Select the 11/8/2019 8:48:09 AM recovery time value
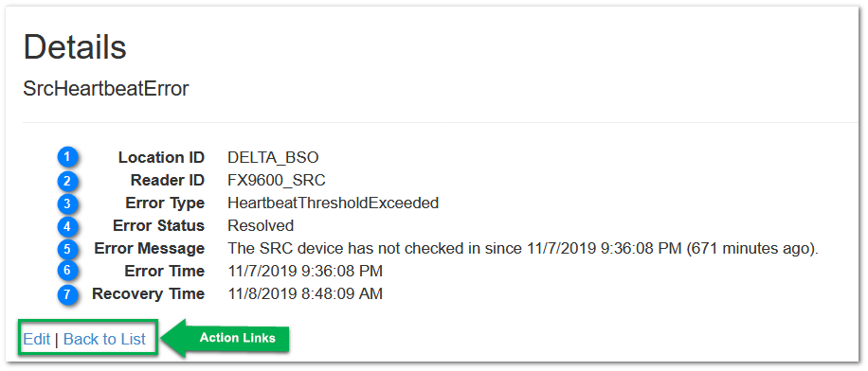This screenshot has width=868, height=371. (x=305, y=293)
